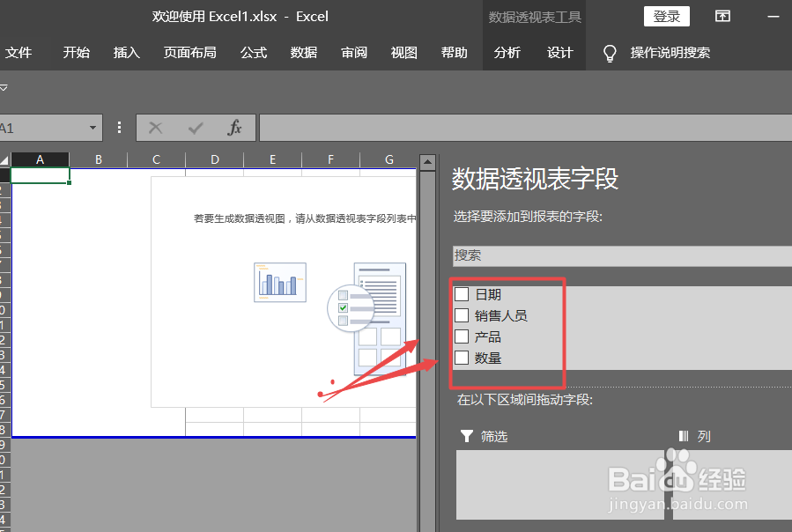The image size is (792, 532).
Task: Open the formula bar options menu (vertical dots)
Action: pyautogui.click(x=119, y=128)
